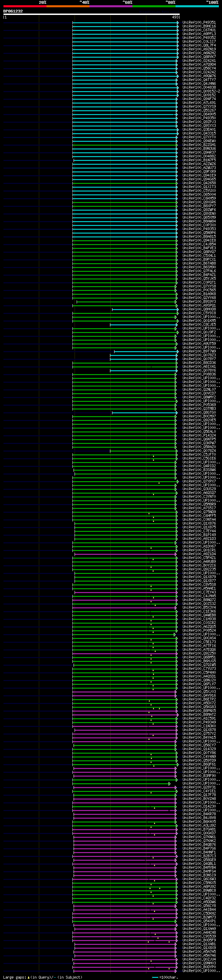The width and height of the screenshot is (222, 980).
Task: Select the UniRef100_P0C565 hit name
Action: [199, 290]
